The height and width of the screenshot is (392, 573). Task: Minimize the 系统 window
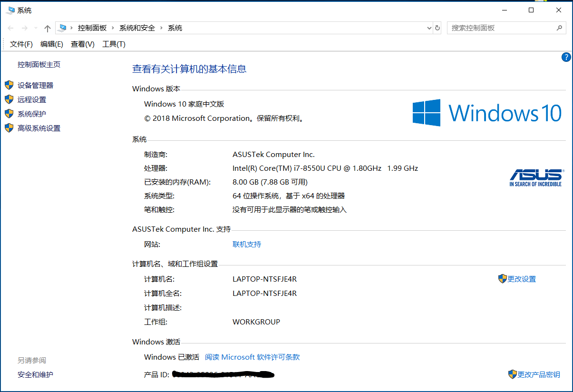504,10
